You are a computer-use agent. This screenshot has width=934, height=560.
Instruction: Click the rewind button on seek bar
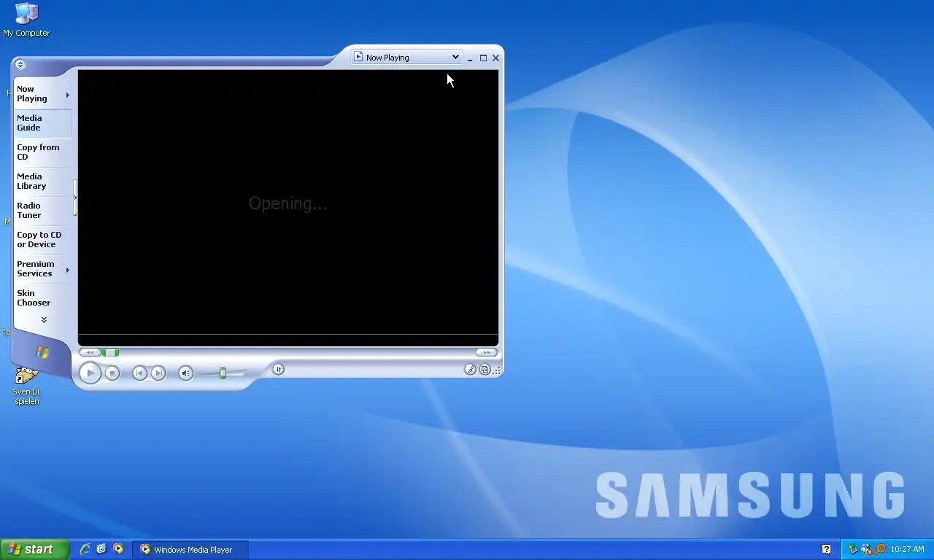click(x=90, y=353)
